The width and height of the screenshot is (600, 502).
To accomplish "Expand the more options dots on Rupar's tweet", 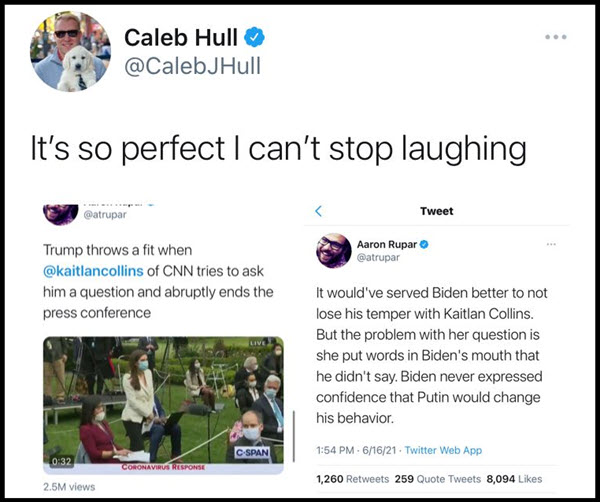I will point(551,244).
